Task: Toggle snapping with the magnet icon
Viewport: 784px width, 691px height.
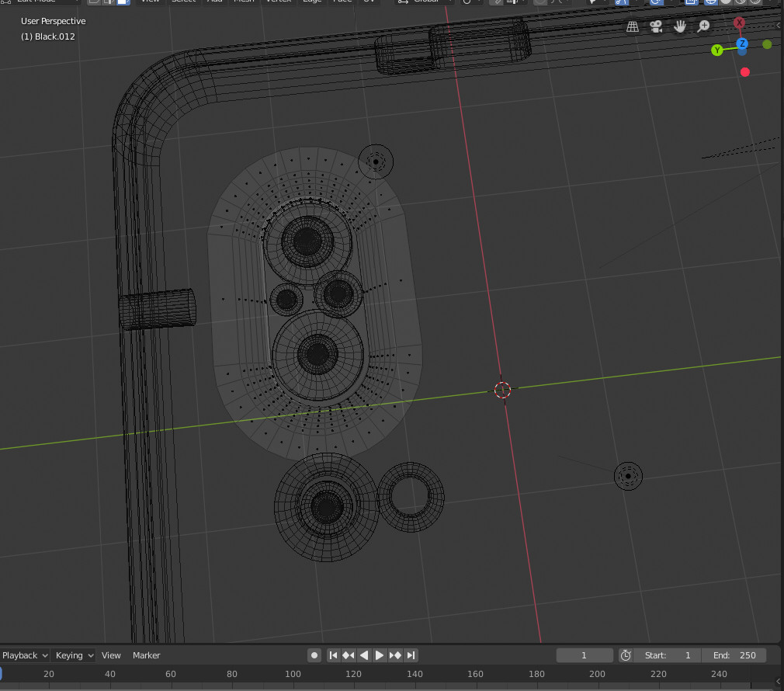Action: (x=497, y=2)
